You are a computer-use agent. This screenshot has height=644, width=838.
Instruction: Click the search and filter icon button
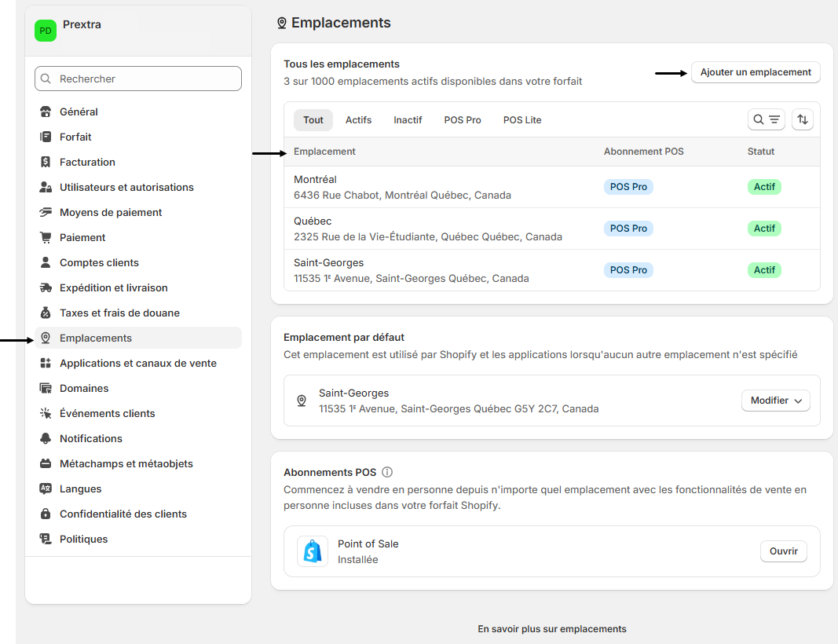pos(766,119)
